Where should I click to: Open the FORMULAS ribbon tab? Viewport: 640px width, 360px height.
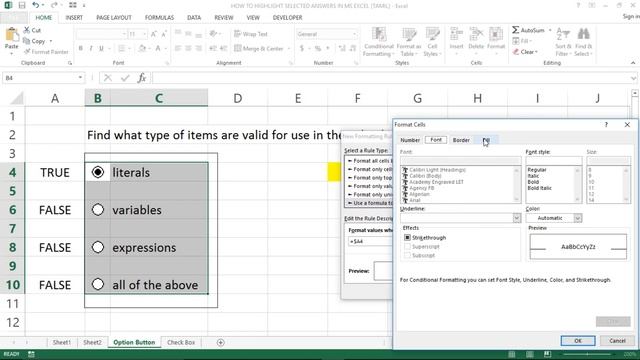(159, 18)
